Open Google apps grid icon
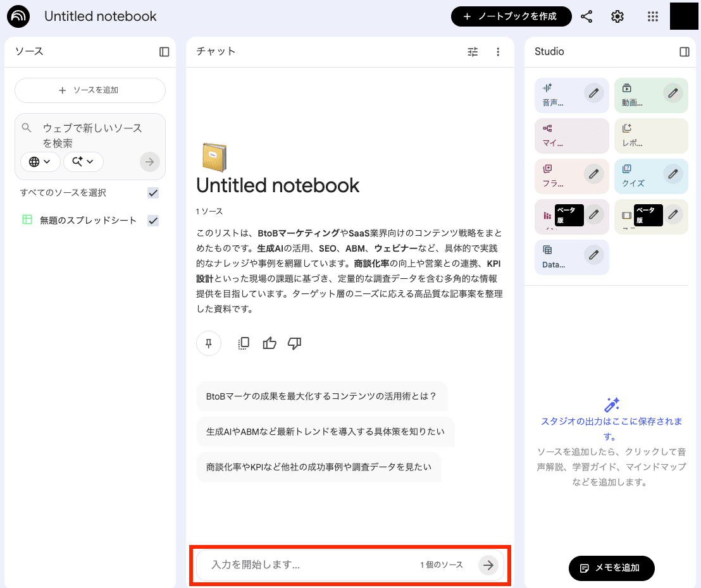 [x=653, y=16]
